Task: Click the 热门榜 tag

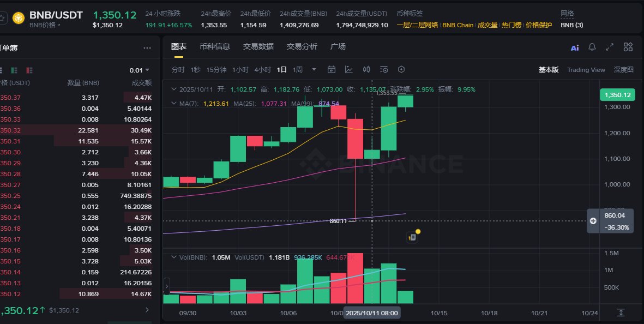Action: tap(511, 25)
